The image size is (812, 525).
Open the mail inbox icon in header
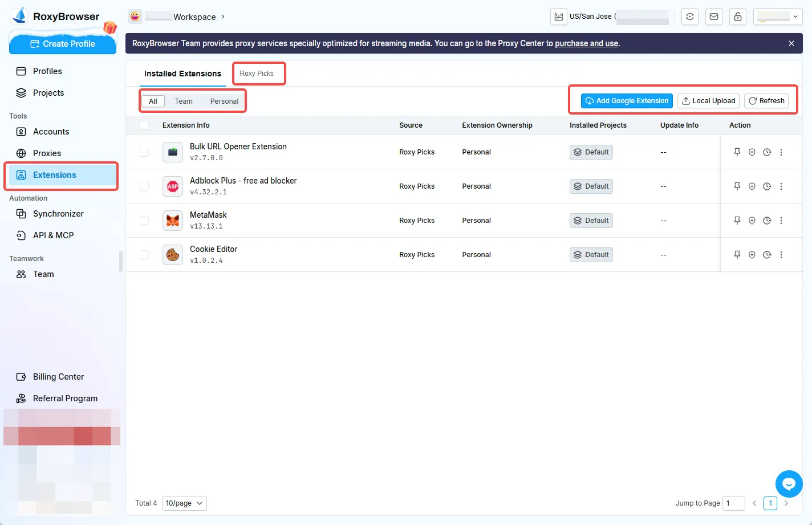click(x=714, y=17)
